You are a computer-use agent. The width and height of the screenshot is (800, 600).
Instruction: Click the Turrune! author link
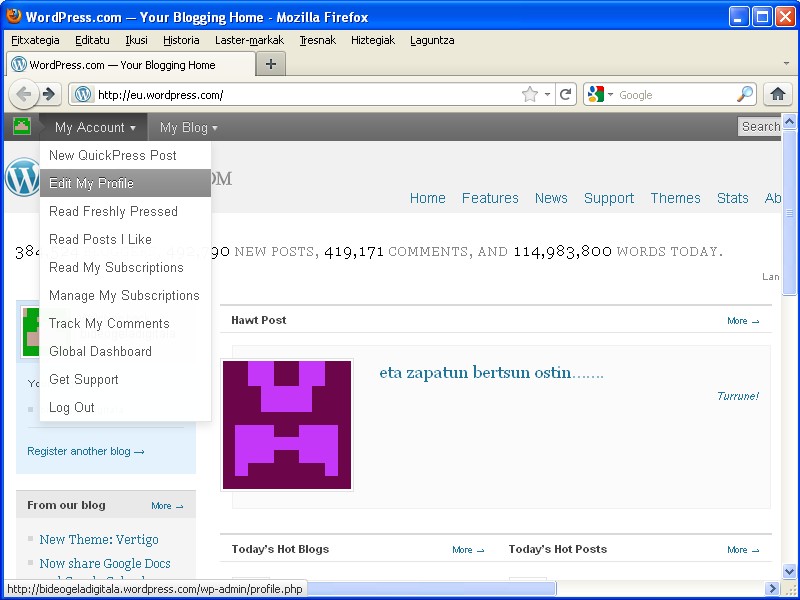pyautogui.click(x=738, y=396)
